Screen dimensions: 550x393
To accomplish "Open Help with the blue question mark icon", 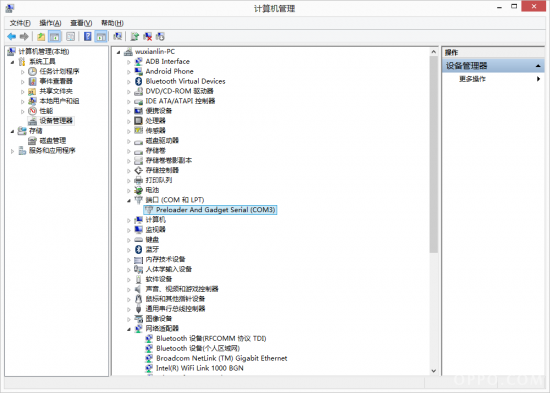I will coord(88,36).
